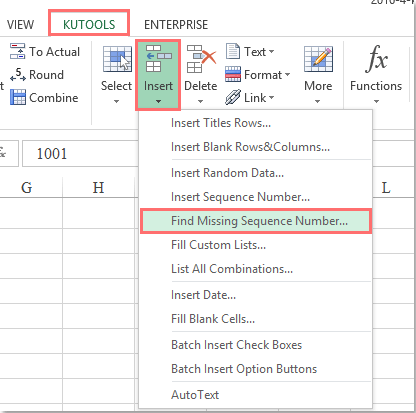Open the Format dropdown arrow
This screenshot has width=416, height=413.
(287, 75)
